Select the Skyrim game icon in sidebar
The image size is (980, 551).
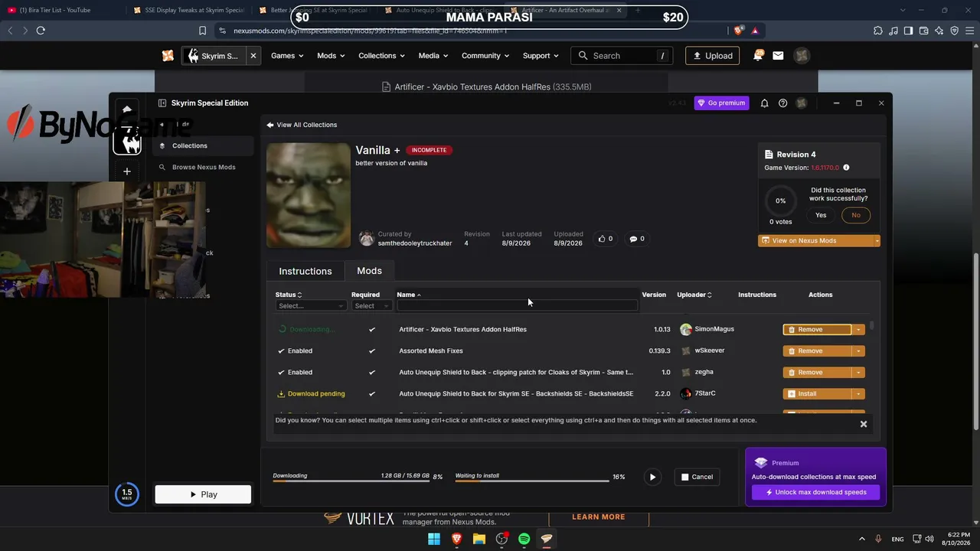click(127, 142)
